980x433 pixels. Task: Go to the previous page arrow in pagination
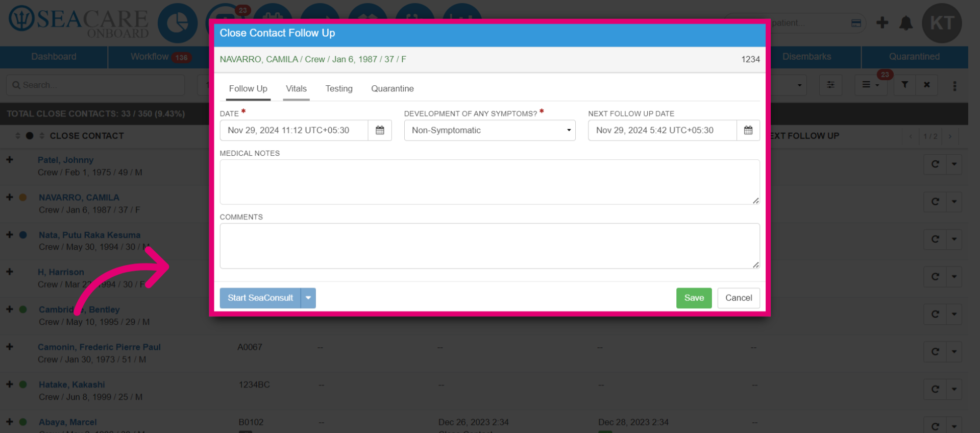pyautogui.click(x=910, y=136)
